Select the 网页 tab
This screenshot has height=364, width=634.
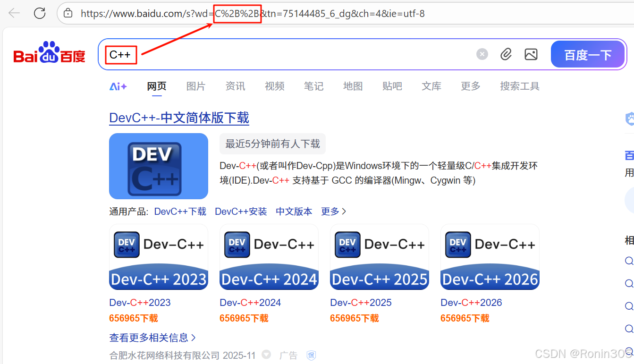pyautogui.click(x=157, y=86)
